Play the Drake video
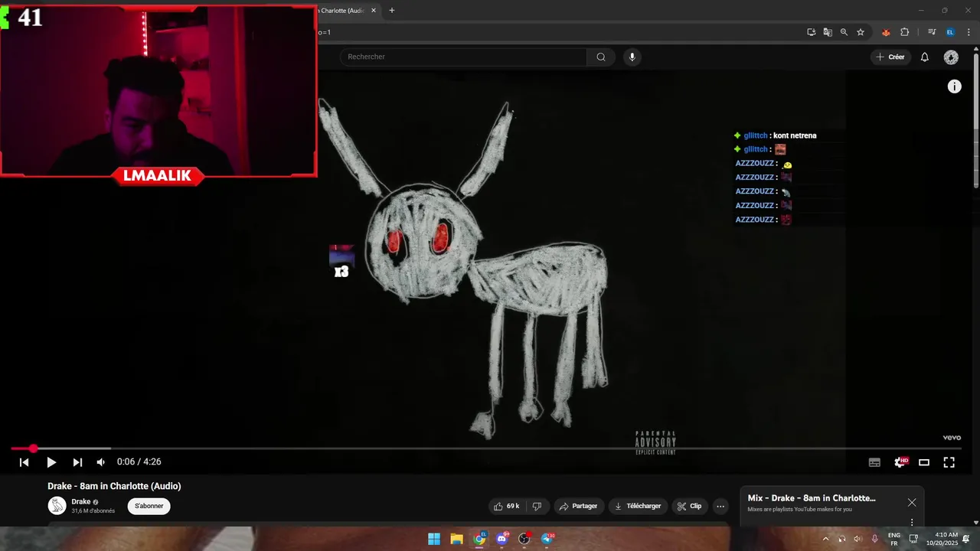Viewport: 980px width, 551px height. 51,462
